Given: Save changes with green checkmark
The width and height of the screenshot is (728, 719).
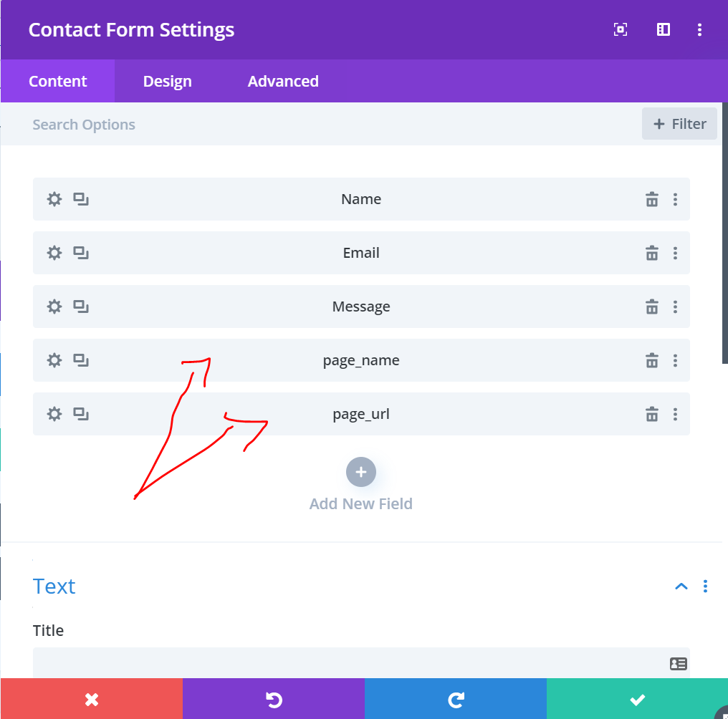Looking at the screenshot, I should tap(637, 699).
